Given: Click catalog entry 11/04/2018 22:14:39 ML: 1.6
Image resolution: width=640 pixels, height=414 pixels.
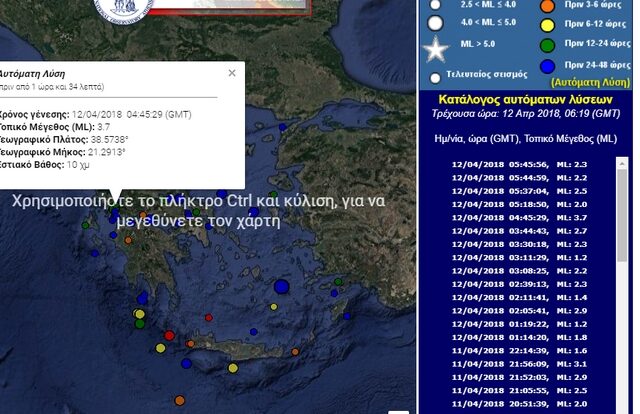Looking at the screenshot, I should pos(519,351).
